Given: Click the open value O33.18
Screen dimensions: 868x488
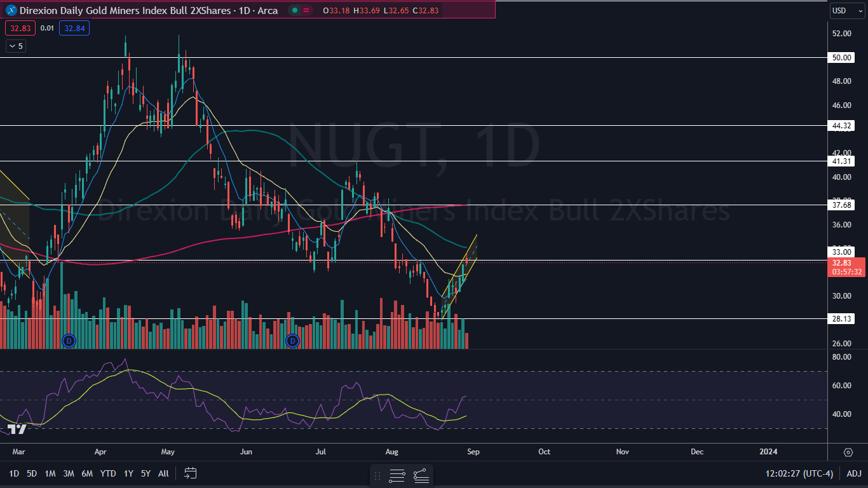Looking at the screenshot, I should coord(335,10).
